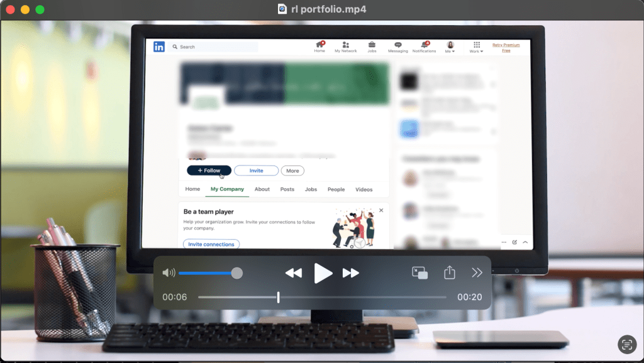Switch to the People tab
The image size is (644, 363).
(x=336, y=189)
